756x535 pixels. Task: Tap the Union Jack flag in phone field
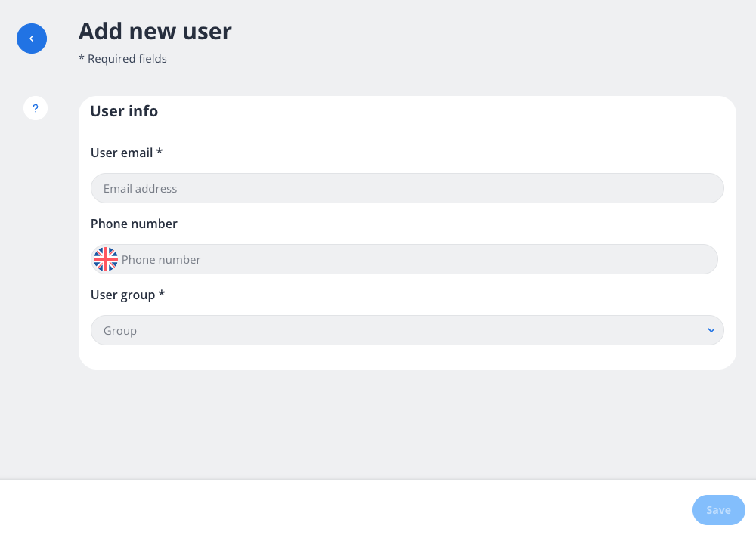pyautogui.click(x=106, y=258)
